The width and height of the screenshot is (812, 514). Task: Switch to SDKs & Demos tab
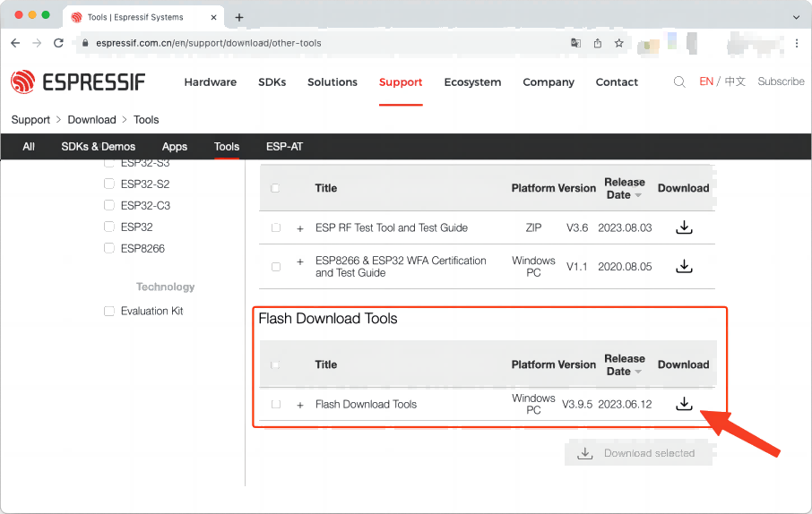click(x=99, y=147)
